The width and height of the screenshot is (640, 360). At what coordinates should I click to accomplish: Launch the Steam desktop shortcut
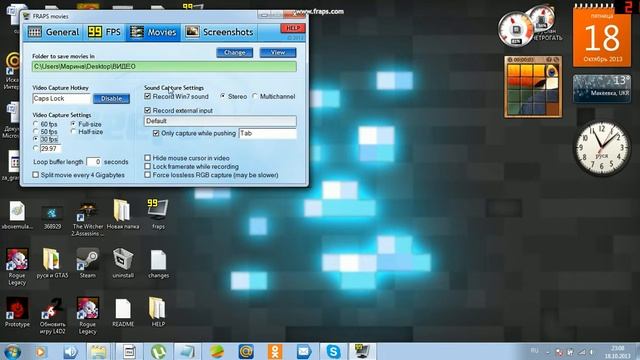click(88, 263)
